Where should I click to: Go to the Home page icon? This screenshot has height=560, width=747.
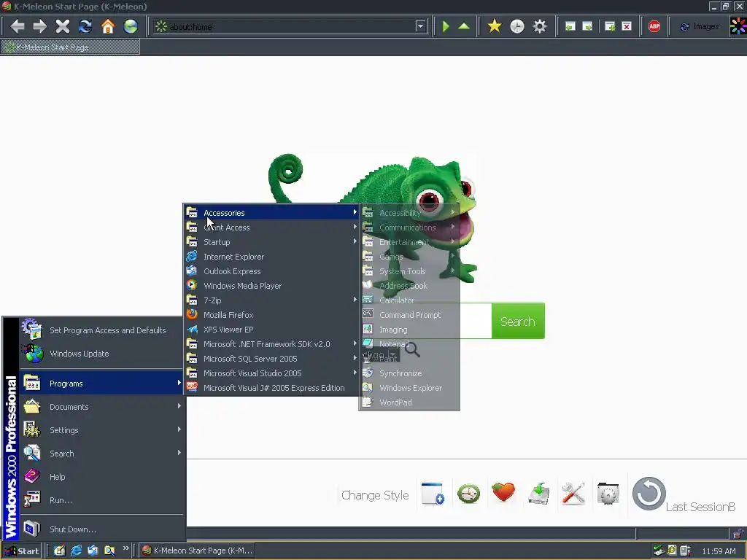108,26
